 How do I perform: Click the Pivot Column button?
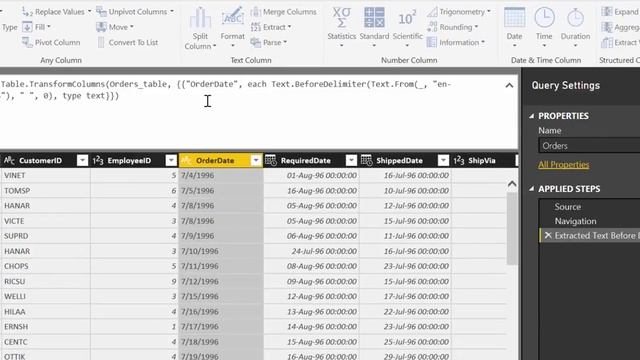pyautogui.click(x=51, y=42)
